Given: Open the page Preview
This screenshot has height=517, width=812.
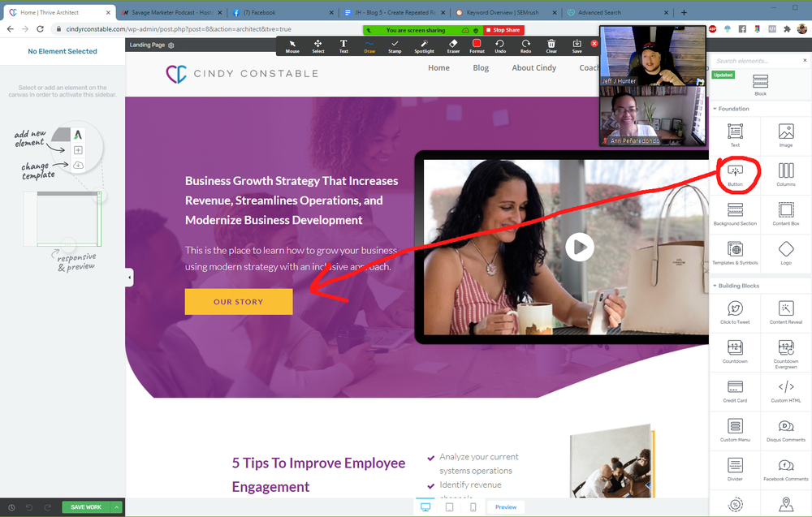Looking at the screenshot, I should 505,507.
